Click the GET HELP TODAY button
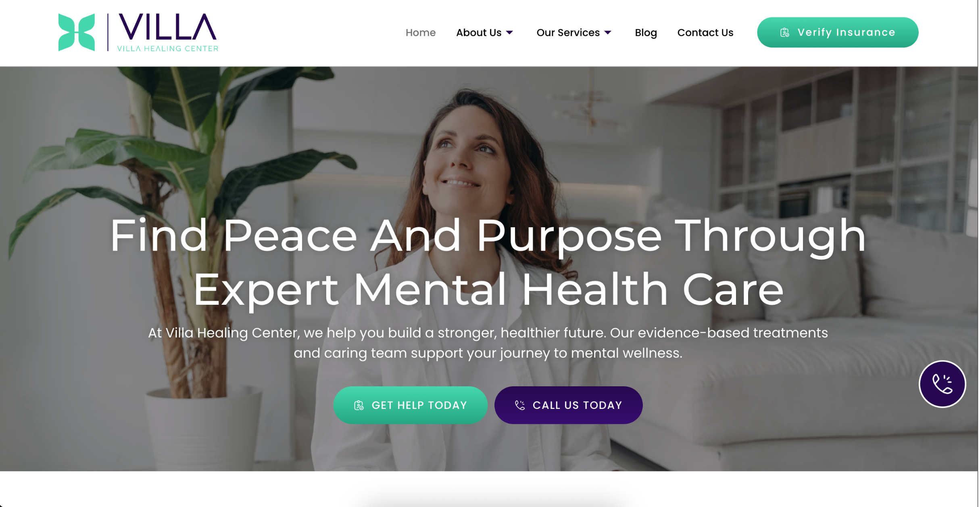980x507 pixels. click(x=410, y=405)
